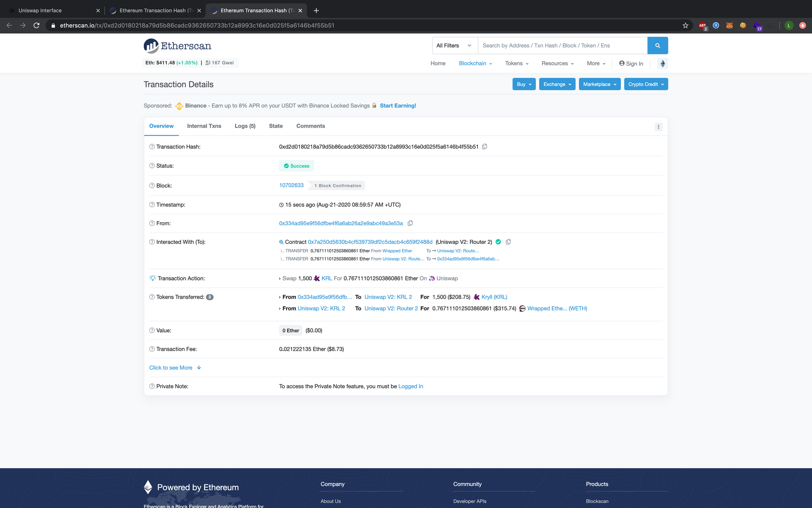Image resolution: width=812 pixels, height=508 pixels.
Task: Switch to the Internal Txns tab
Action: (204, 126)
